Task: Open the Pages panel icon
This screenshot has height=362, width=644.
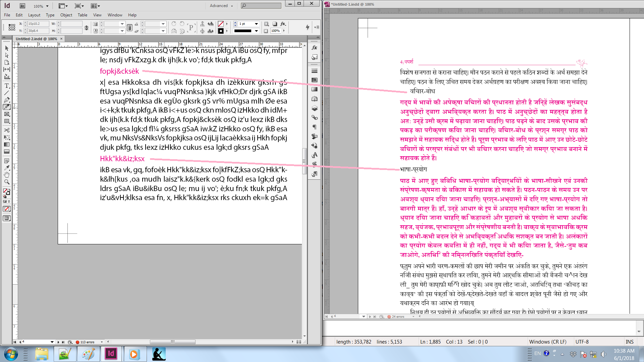Action: pos(314,99)
